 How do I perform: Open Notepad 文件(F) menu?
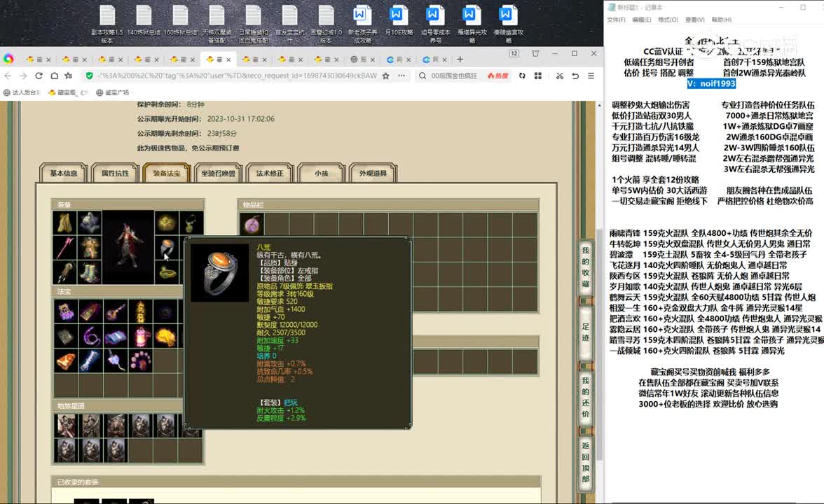pyautogui.click(x=617, y=20)
